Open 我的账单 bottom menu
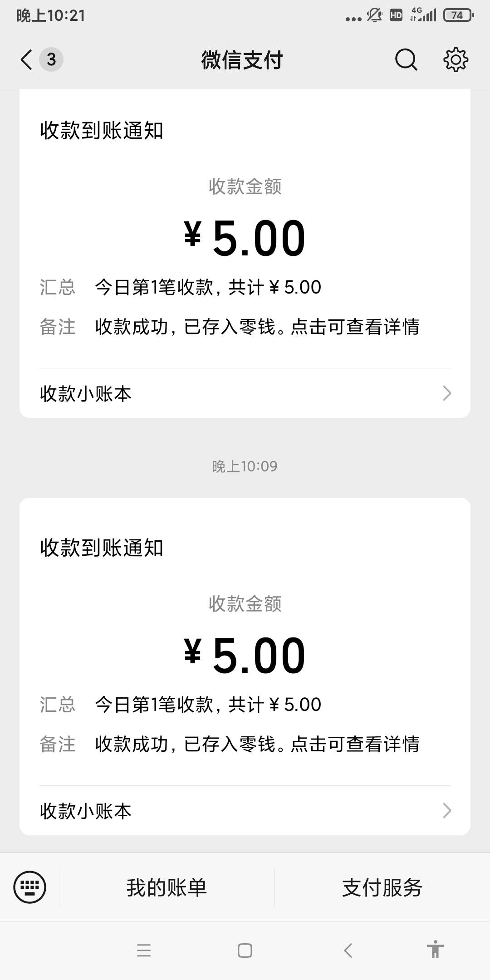 pyautogui.click(x=167, y=887)
